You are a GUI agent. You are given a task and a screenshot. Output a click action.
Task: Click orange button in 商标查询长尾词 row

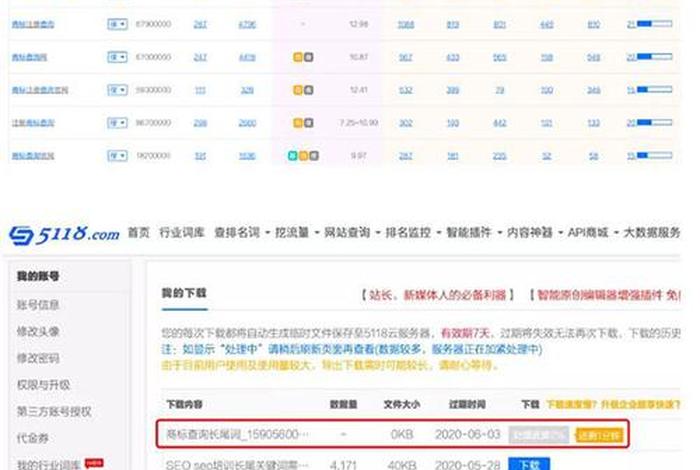[x=599, y=435]
